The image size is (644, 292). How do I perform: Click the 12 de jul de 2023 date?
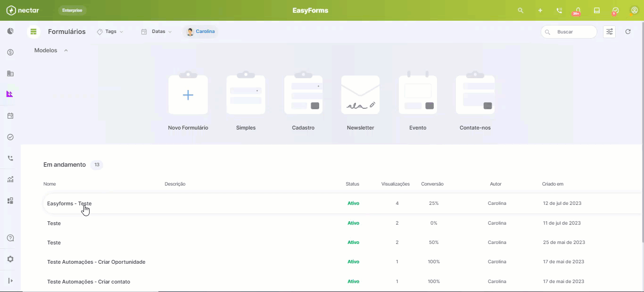point(562,203)
